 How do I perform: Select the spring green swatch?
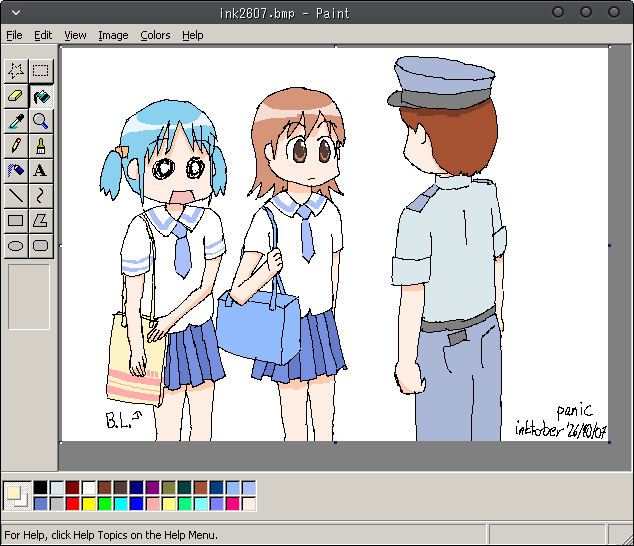pyautogui.click(x=185, y=504)
